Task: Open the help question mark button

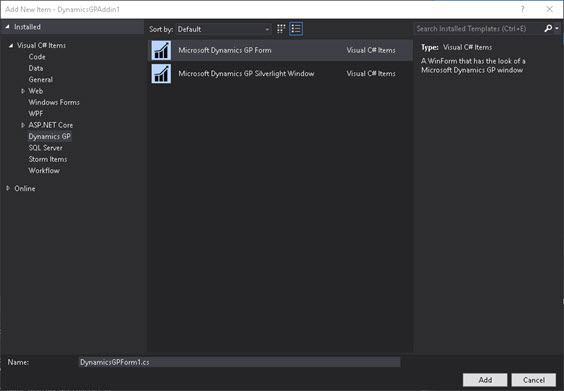Action: [522, 9]
